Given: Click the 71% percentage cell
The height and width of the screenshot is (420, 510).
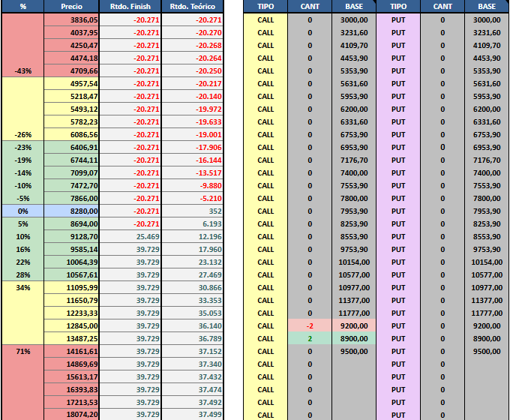Looking at the screenshot, I should 22,351.
